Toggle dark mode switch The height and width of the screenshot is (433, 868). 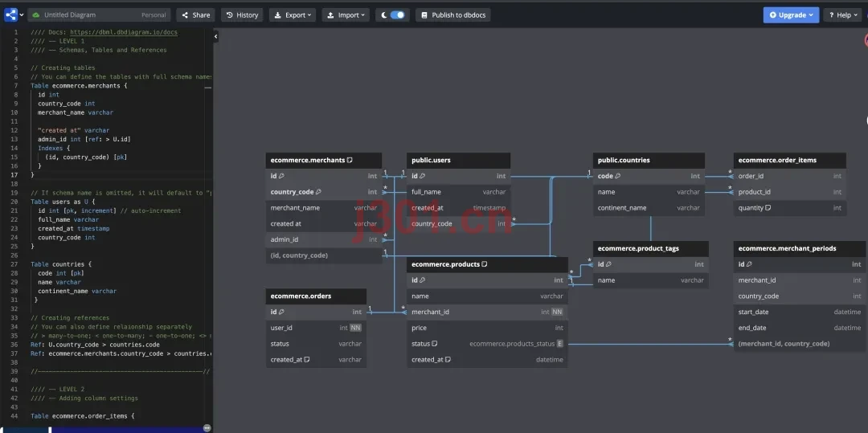click(x=397, y=15)
